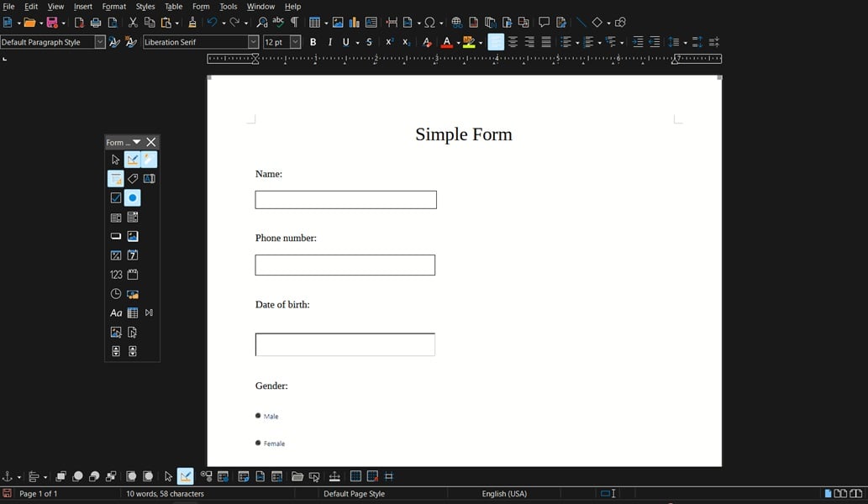This screenshot has width=868, height=504.
Task: Click the Select arrow in Form Controls panel
Action: point(116,160)
